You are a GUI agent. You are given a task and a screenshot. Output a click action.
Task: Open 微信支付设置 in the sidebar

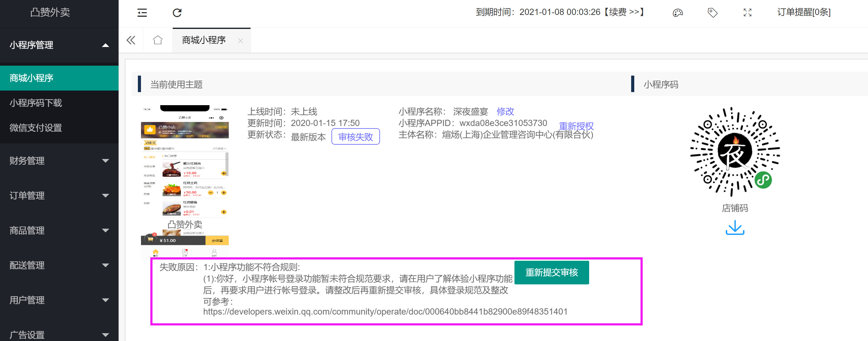[x=36, y=128]
